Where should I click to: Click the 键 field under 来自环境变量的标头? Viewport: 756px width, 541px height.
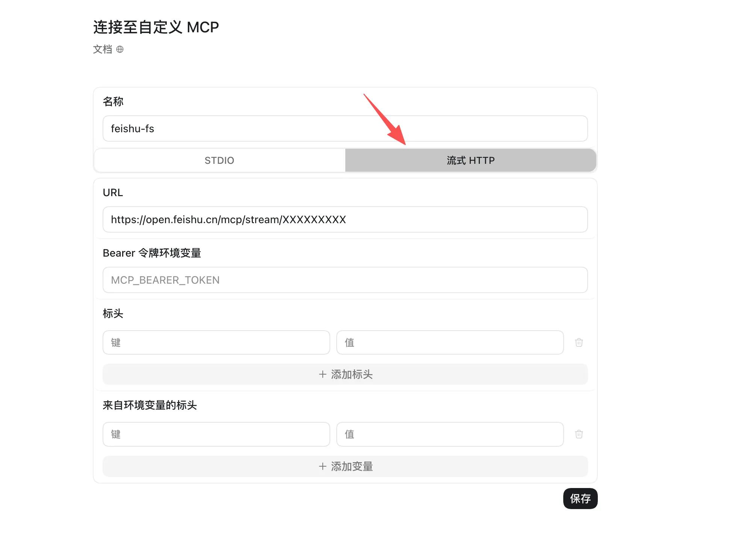pos(216,434)
